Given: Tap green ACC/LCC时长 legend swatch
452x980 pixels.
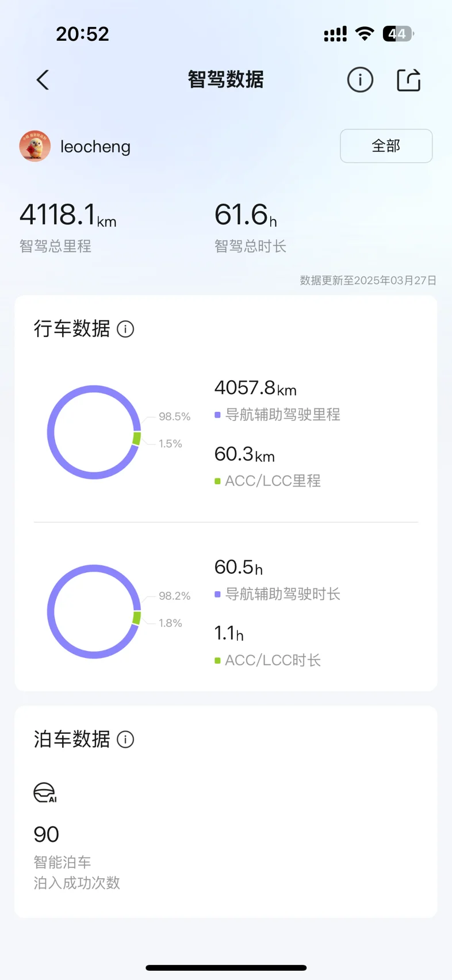Looking at the screenshot, I should (x=217, y=660).
